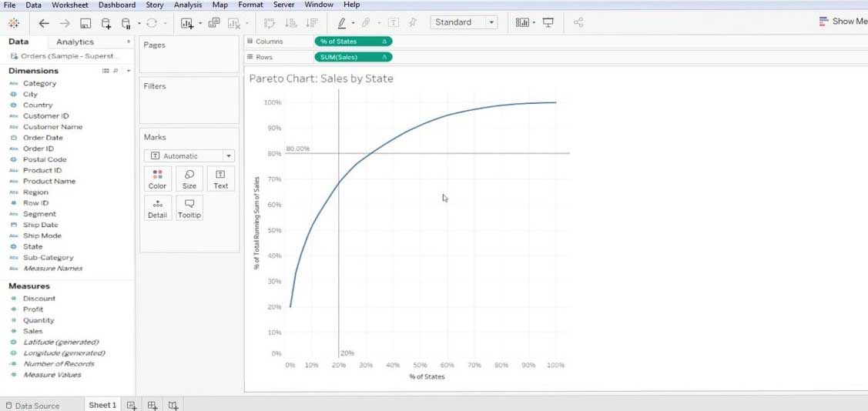Select the % of States pill in Columns

pos(354,42)
